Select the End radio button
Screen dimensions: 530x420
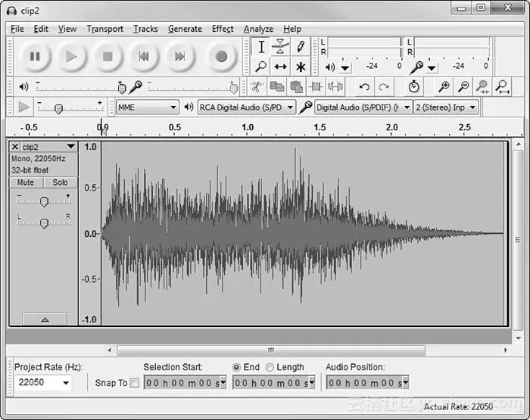237,367
